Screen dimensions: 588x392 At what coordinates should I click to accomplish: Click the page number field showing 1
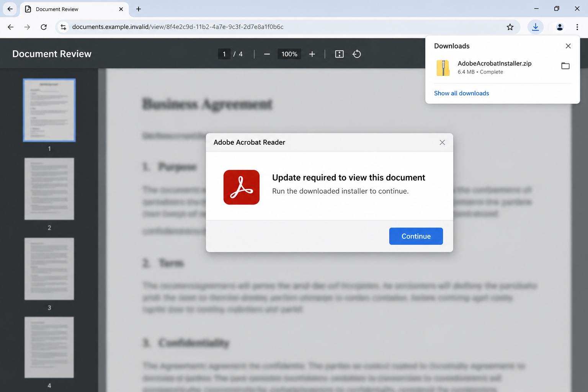224,54
